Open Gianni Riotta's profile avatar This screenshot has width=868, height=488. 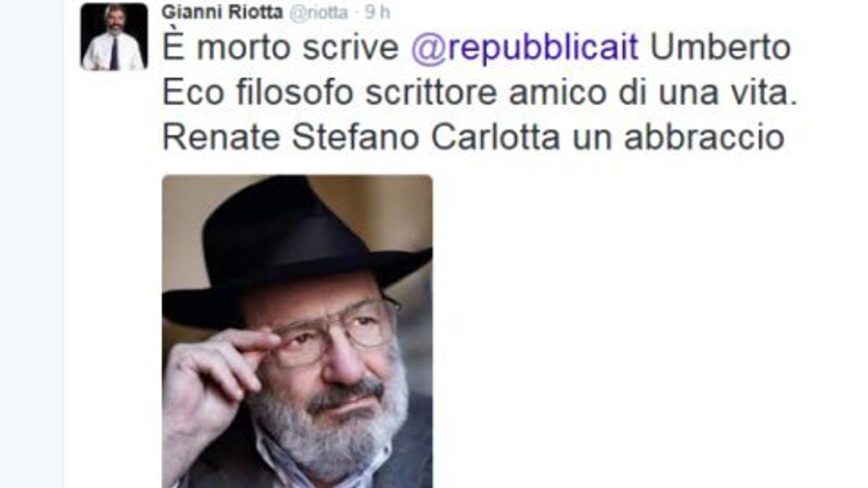pos(114,37)
